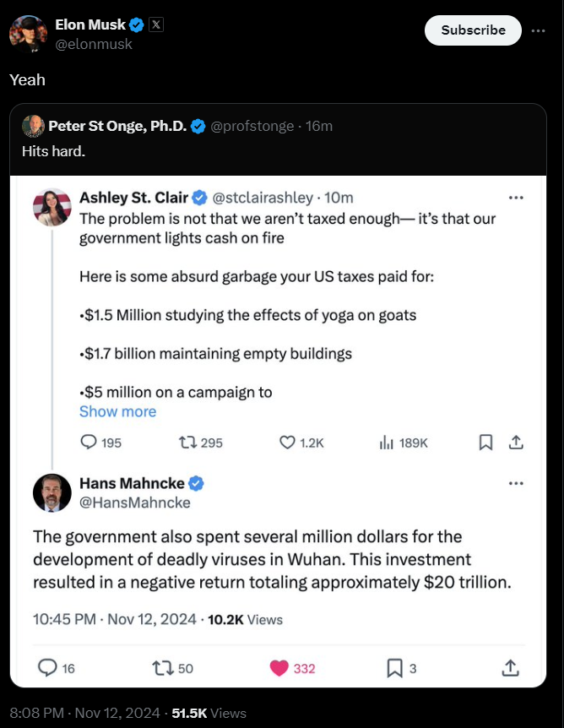View analytics showing 189K views

coord(388,442)
